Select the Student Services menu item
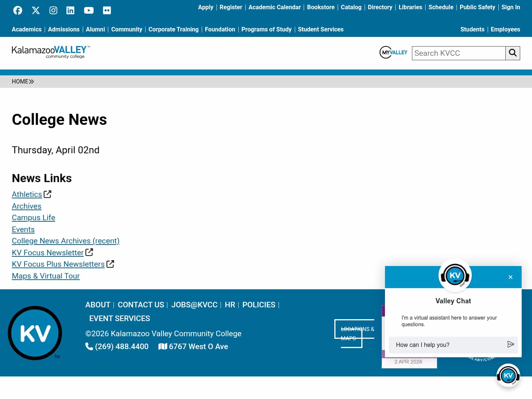 coord(321,29)
